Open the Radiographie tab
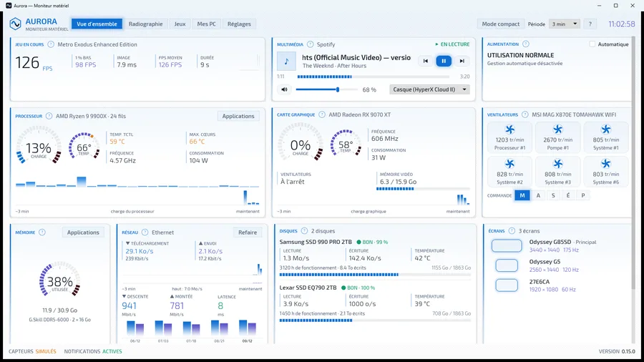 pyautogui.click(x=145, y=24)
